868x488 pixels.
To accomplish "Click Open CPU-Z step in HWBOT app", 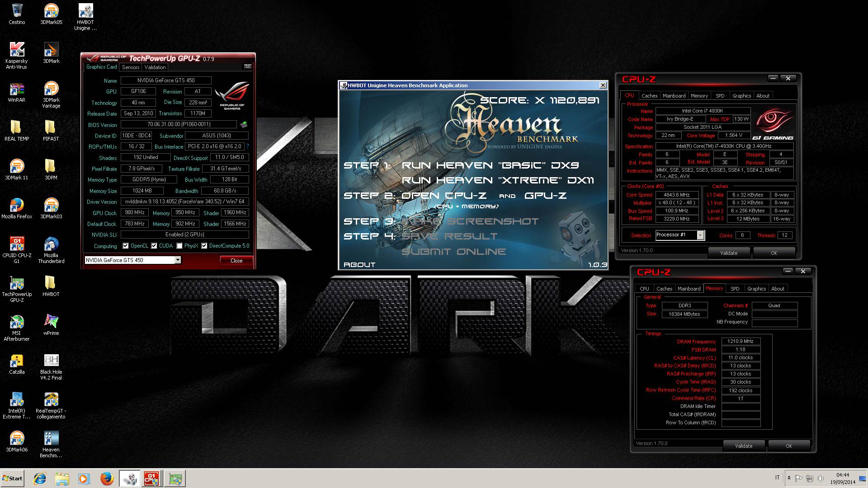I will point(444,196).
